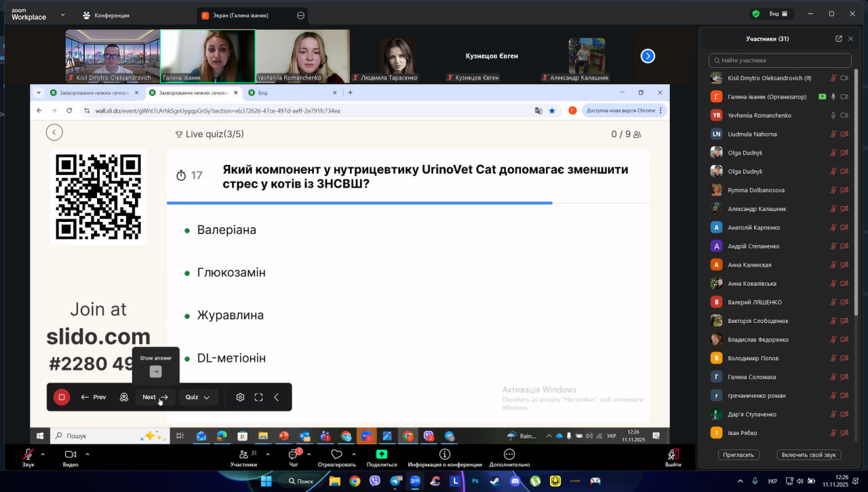The image size is (868, 492).
Task: Expand video options arrow beside Видео
Action: point(87,454)
